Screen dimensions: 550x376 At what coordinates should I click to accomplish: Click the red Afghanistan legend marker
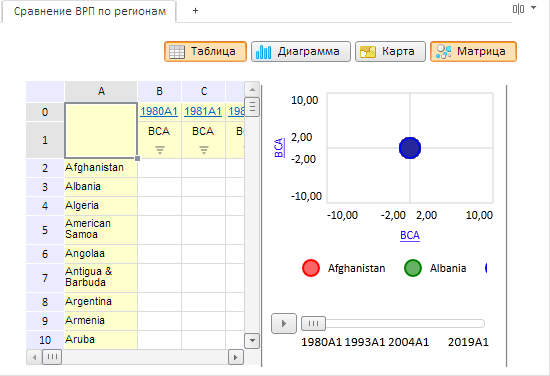(311, 268)
